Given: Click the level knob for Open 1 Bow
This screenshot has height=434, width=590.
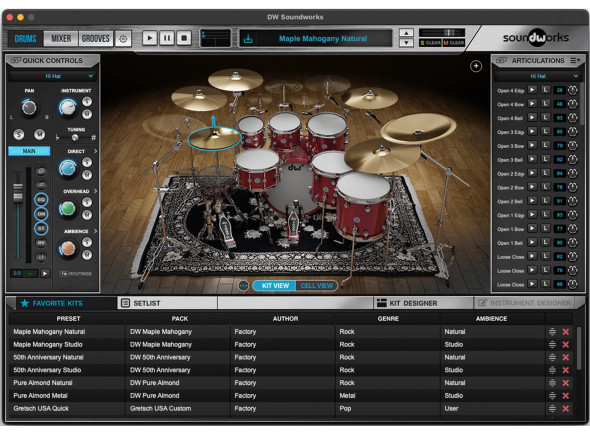Looking at the screenshot, I should [x=572, y=228].
